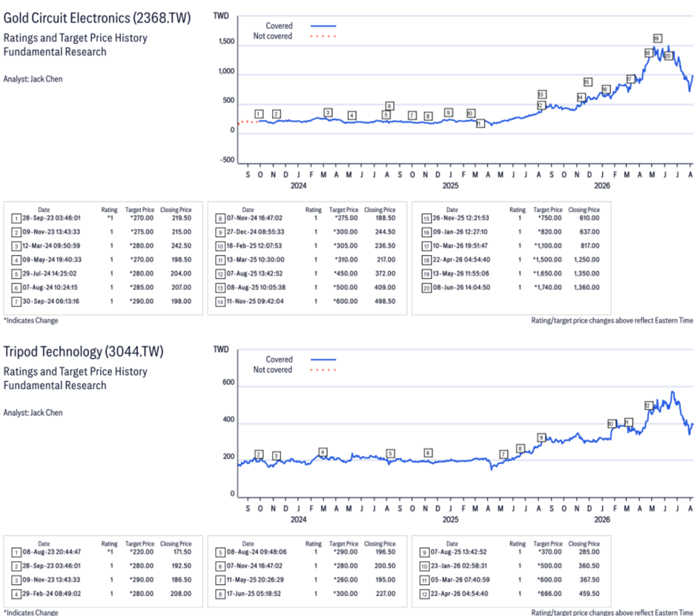Click the date 10-Mar-26 19:51:47
The width and height of the screenshot is (697, 616).
460,246
